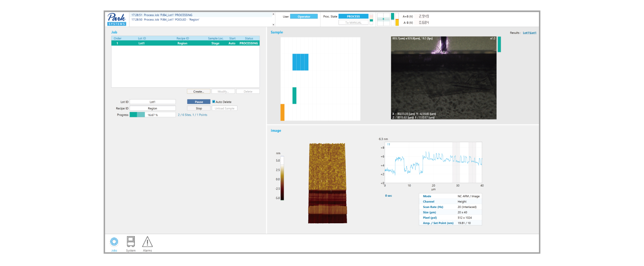Image resolution: width=644 pixels, height=266 pixels.
Task: Click the Lot ID input field
Action: tap(153, 102)
